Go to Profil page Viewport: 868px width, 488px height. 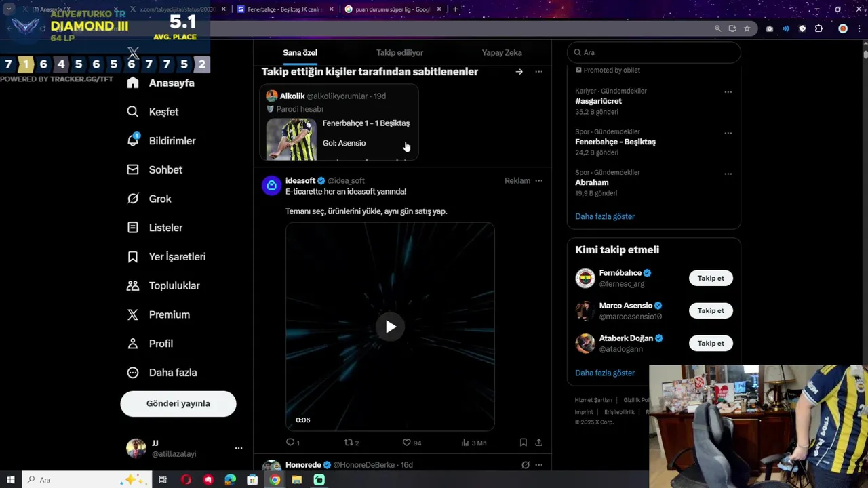pos(150,344)
